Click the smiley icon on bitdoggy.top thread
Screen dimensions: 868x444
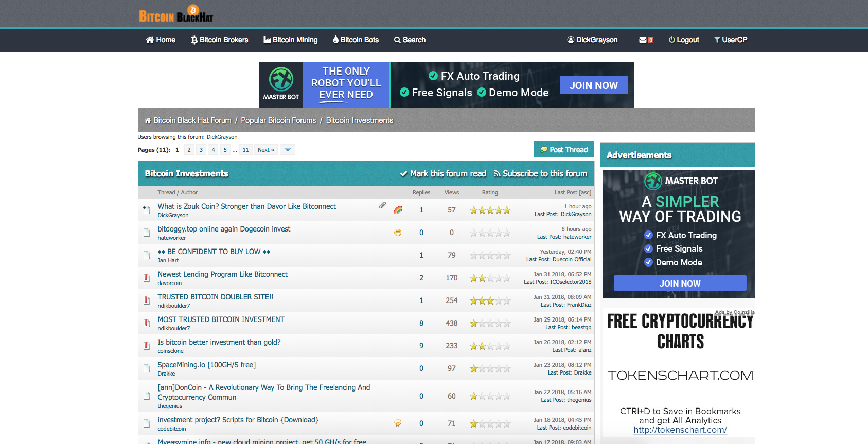click(x=398, y=233)
